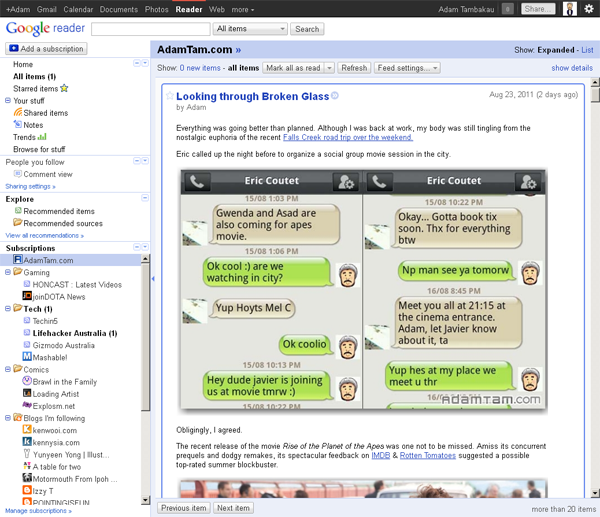Click Mark all as read button
The width and height of the screenshot is (600, 517).
293,68
